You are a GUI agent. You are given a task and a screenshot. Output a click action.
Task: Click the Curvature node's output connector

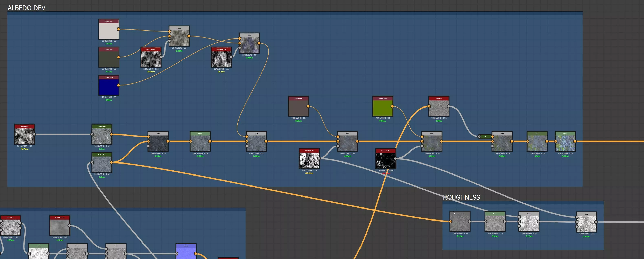[x=449, y=106]
